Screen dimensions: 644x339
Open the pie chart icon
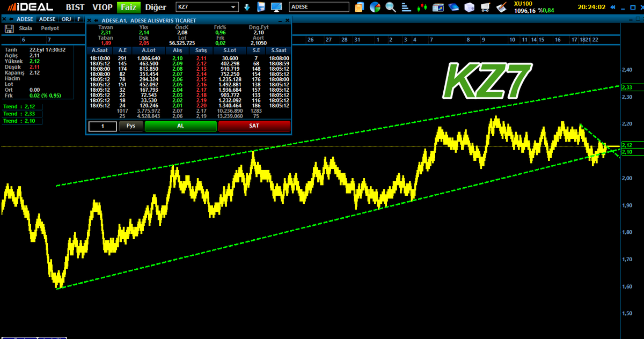click(x=375, y=8)
